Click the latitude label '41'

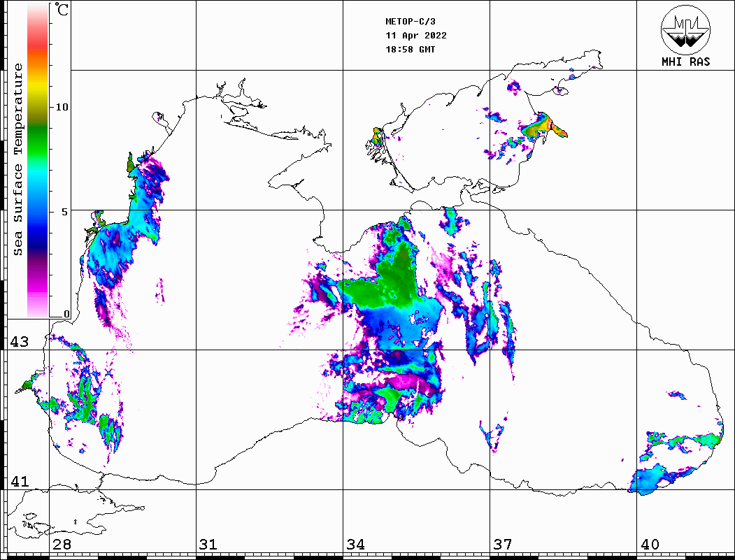tap(20, 481)
